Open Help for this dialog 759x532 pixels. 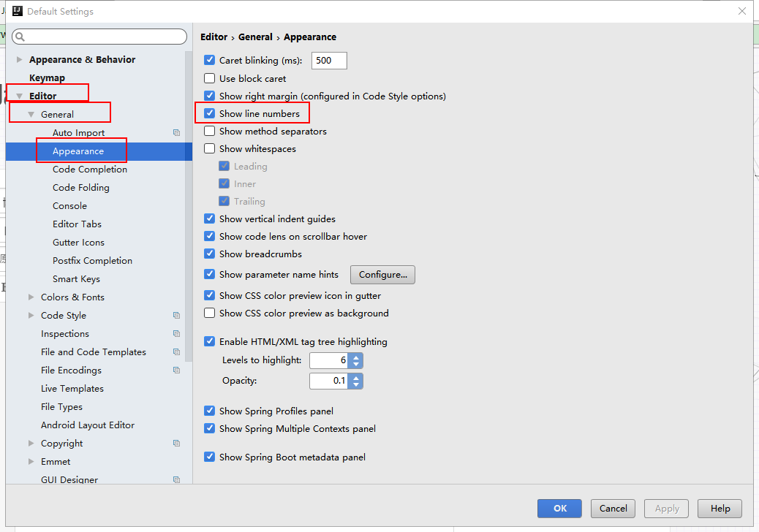coord(720,509)
